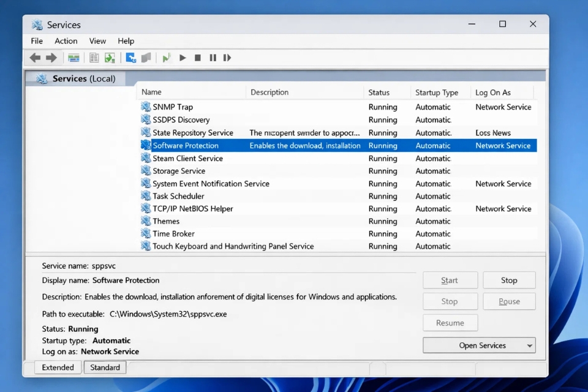This screenshot has width=588, height=392.
Task: Open the Properties toolbar icon
Action: click(94, 57)
